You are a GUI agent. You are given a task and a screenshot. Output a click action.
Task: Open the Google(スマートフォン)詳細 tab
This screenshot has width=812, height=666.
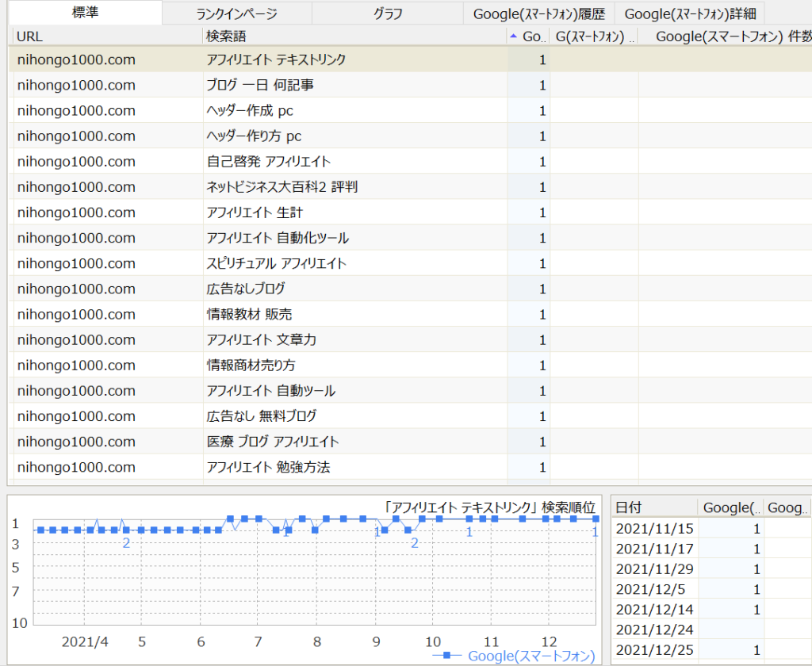(x=690, y=13)
